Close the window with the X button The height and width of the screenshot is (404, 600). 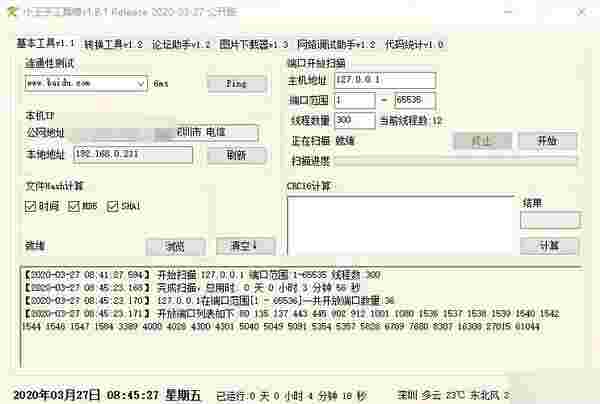pyautogui.click(x=581, y=12)
